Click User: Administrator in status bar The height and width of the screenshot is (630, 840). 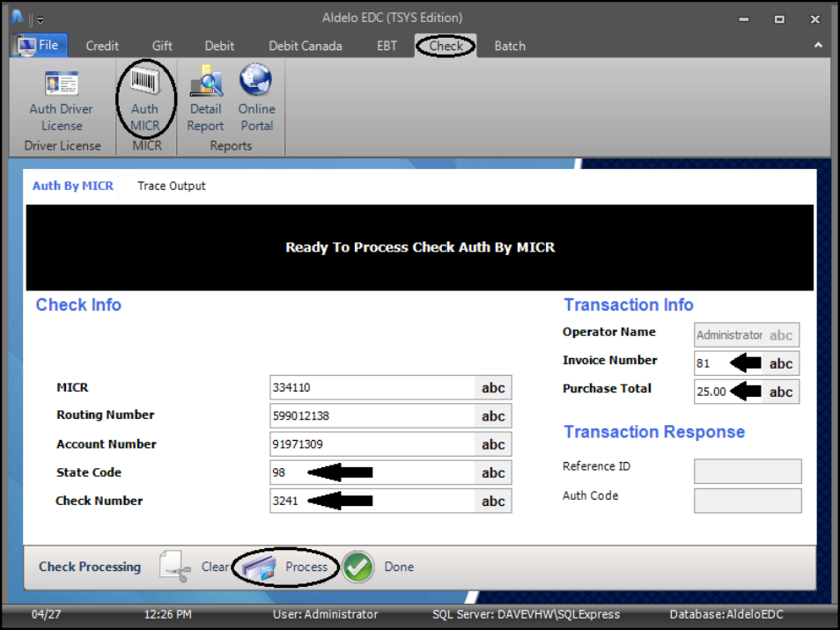click(325, 614)
